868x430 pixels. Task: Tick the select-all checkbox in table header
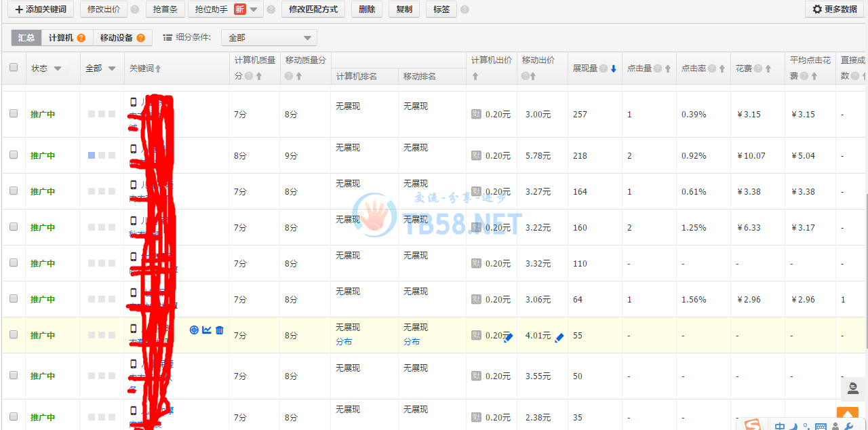14,68
